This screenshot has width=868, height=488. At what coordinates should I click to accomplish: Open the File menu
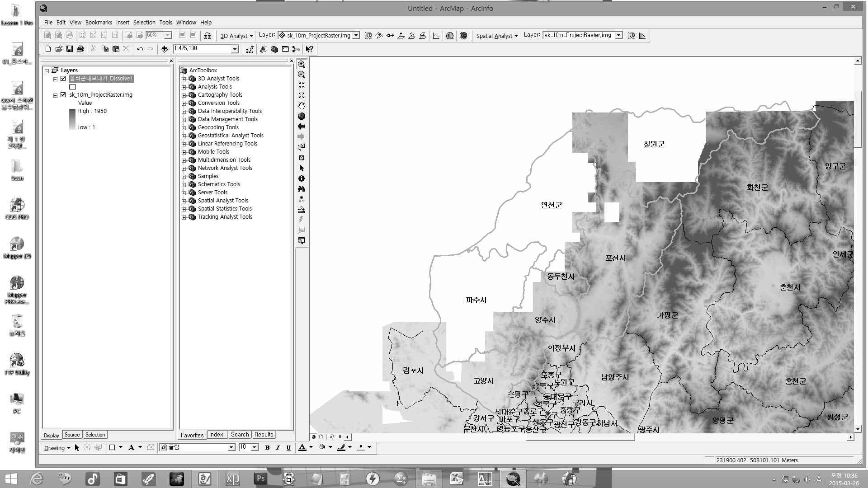(48, 22)
